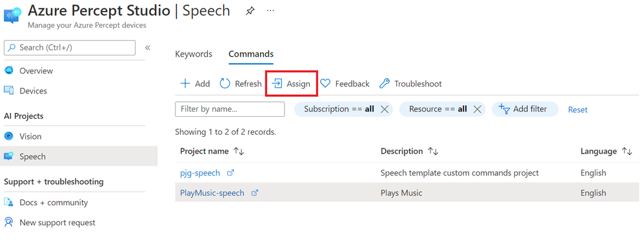The image size is (644, 242).
Task: Sort by Project name column
Action: (x=212, y=151)
